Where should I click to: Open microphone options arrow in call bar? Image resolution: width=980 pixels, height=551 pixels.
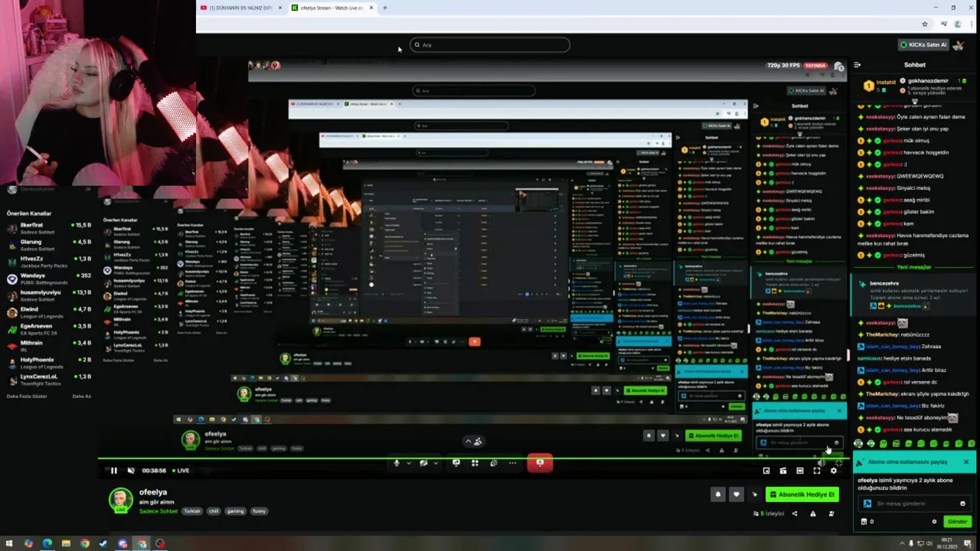[407, 463]
